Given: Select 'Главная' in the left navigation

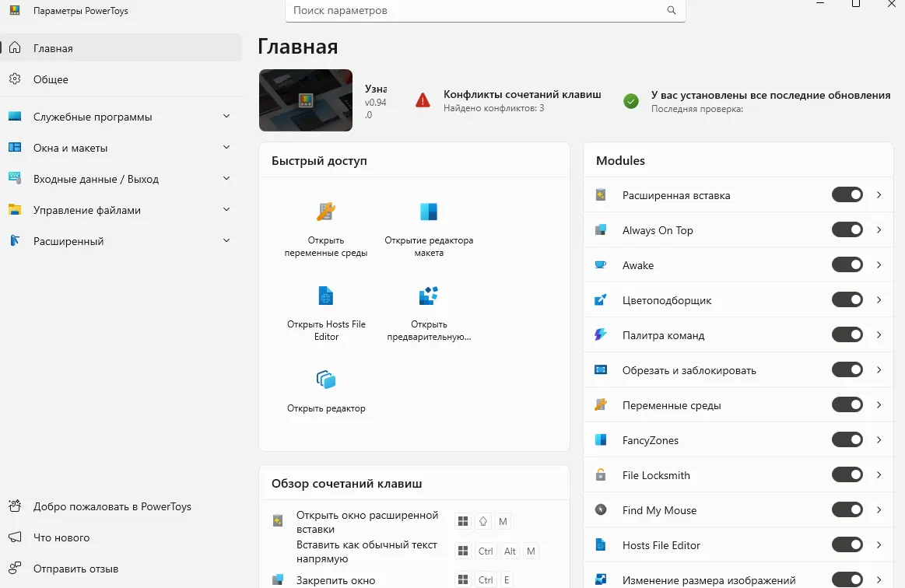Looking at the screenshot, I should pos(53,48).
